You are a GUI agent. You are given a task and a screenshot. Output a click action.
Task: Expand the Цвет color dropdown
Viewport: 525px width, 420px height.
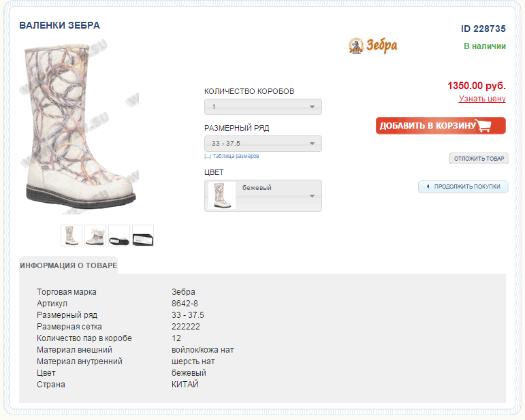point(263,196)
